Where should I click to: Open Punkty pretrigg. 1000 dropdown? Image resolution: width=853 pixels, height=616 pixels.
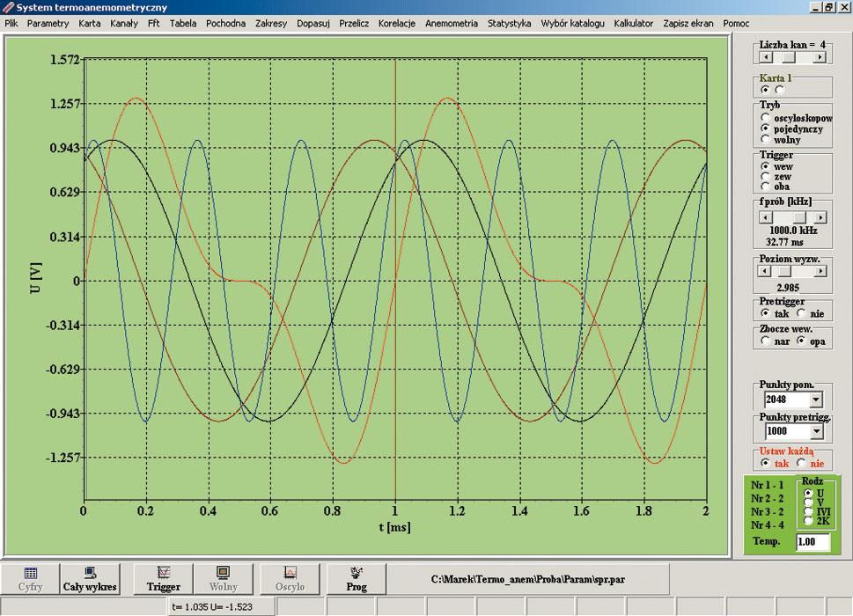pyautogui.click(x=815, y=431)
